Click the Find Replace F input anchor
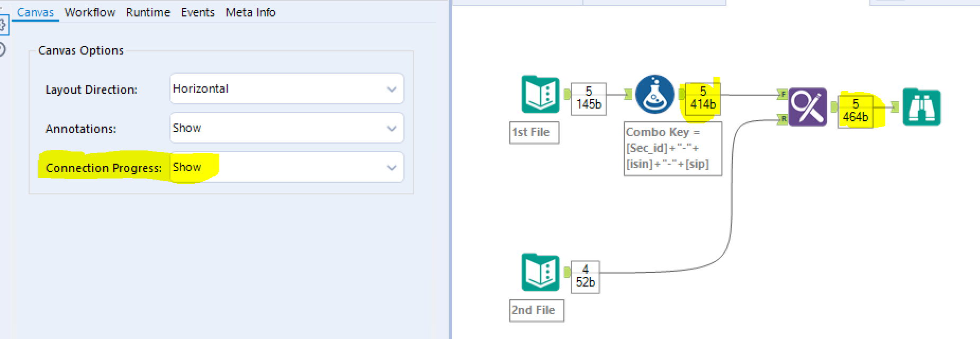 tap(783, 95)
